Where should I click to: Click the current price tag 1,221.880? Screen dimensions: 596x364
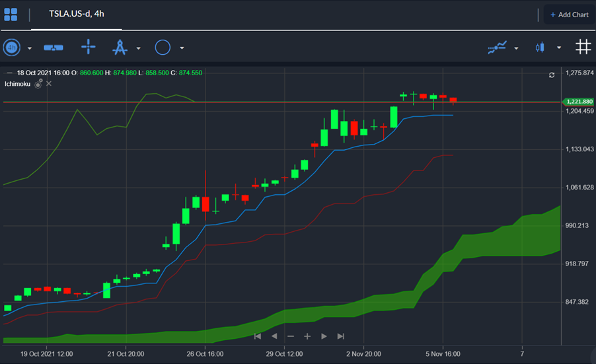578,102
